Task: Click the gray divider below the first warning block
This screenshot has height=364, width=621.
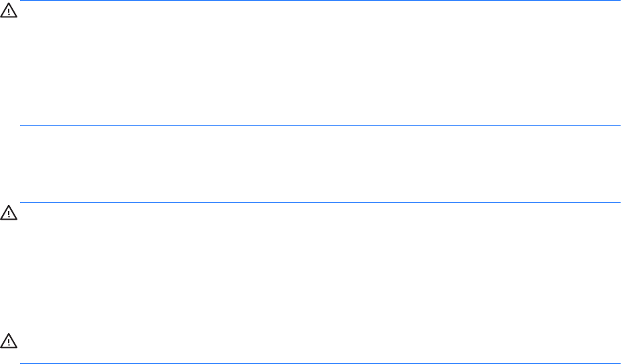Action: (x=321, y=125)
